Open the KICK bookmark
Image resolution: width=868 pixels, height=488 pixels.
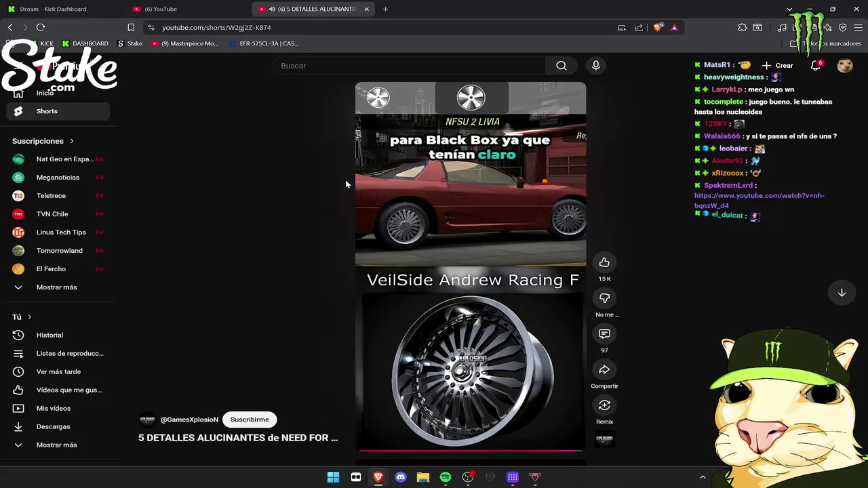[x=41, y=43]
